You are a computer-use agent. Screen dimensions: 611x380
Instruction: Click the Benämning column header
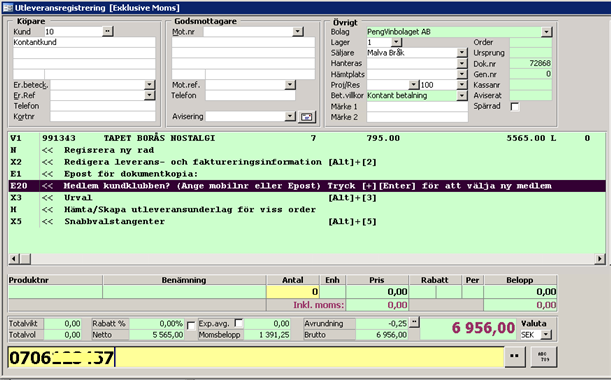point(184,280)
